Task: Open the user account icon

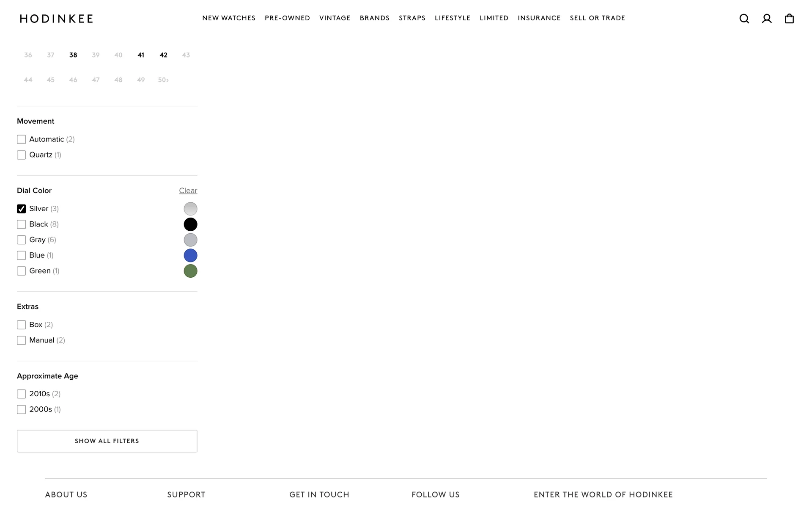Action: point(766,19)
